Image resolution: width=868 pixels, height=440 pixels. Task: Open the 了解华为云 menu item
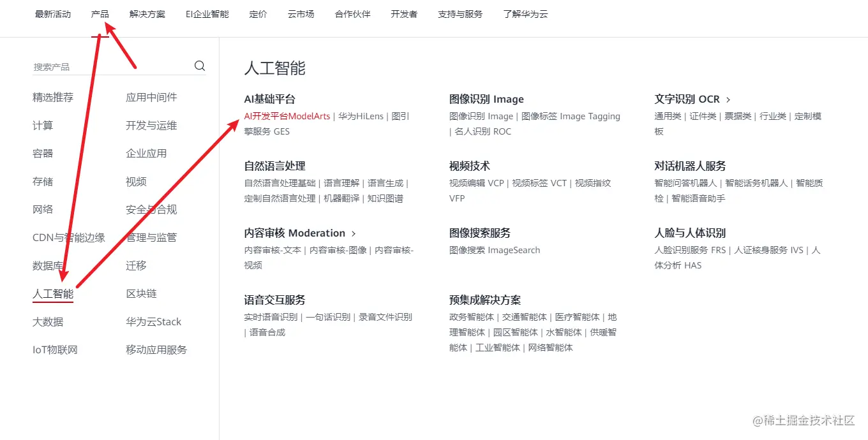pyautogui.click(x=525, y=14)
